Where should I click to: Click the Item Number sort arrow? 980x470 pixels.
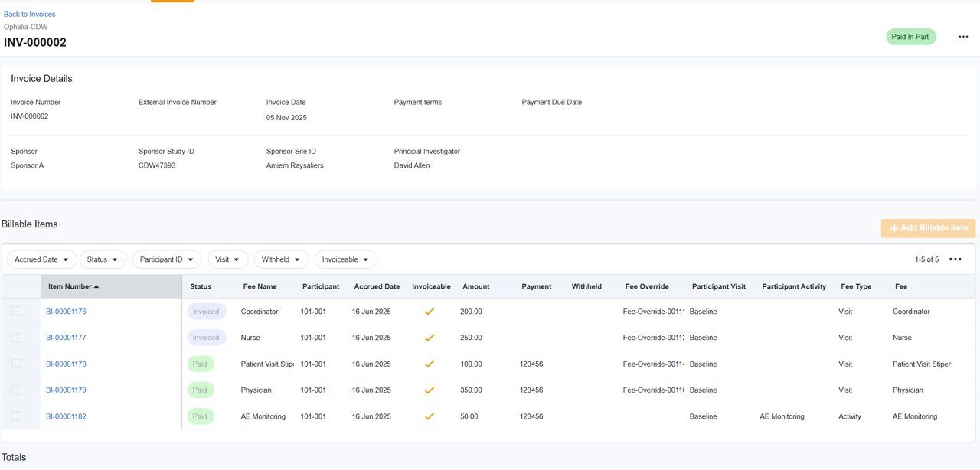96,287
